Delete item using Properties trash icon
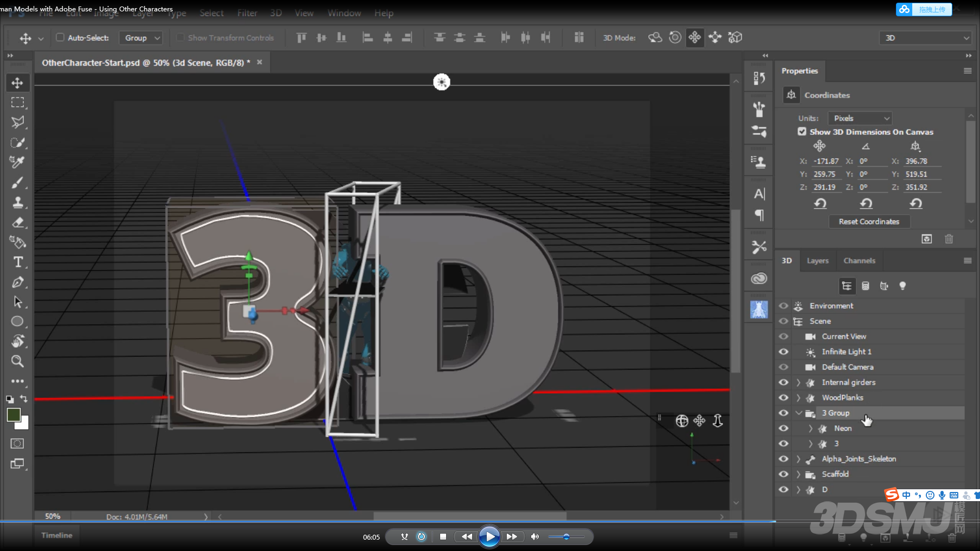This screenshot has width=980, height=551. tap(949, 239)
